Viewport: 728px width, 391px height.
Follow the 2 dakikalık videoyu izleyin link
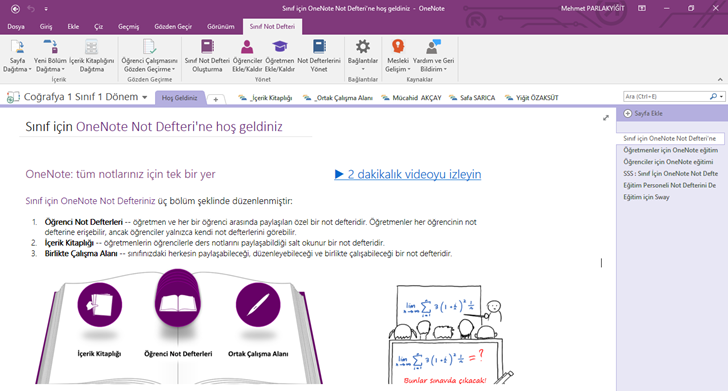tap(408, 174)
